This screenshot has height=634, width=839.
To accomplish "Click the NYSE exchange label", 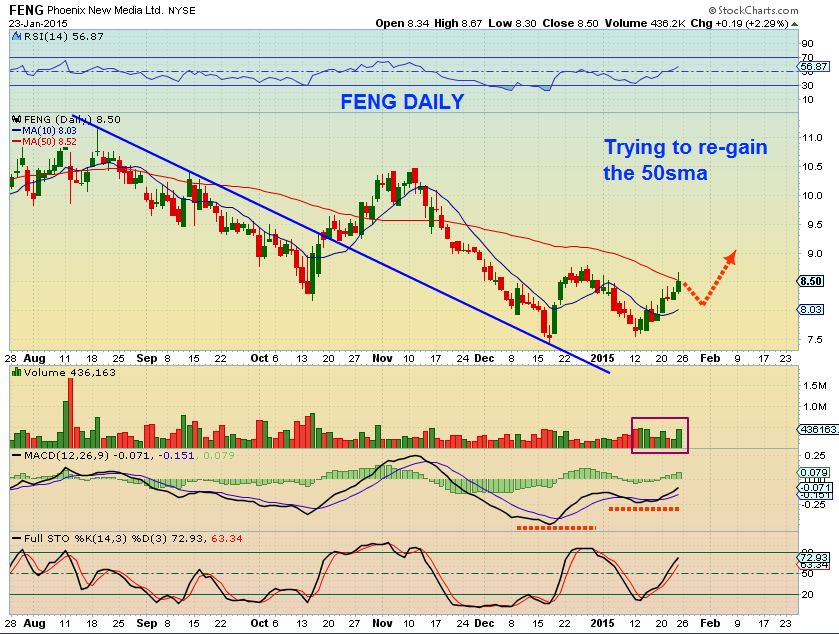I will [x=182, y=11].
